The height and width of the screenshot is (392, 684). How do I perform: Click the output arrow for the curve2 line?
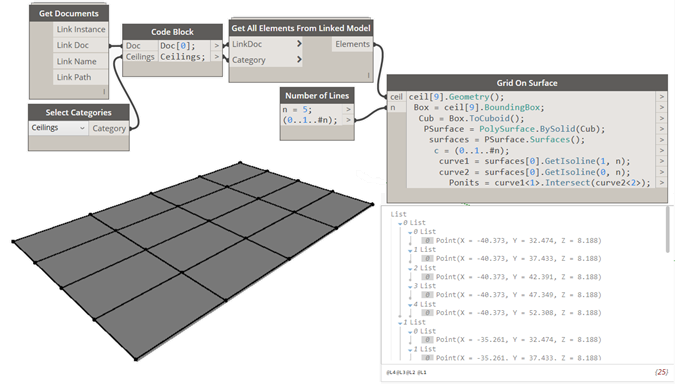662,172
